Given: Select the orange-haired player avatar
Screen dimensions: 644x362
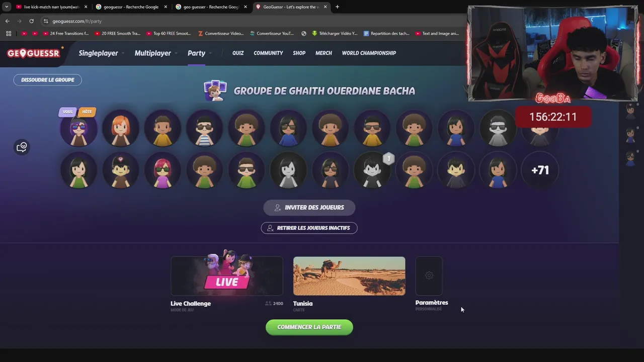Looking at the screenshot, I should point(121,128).
